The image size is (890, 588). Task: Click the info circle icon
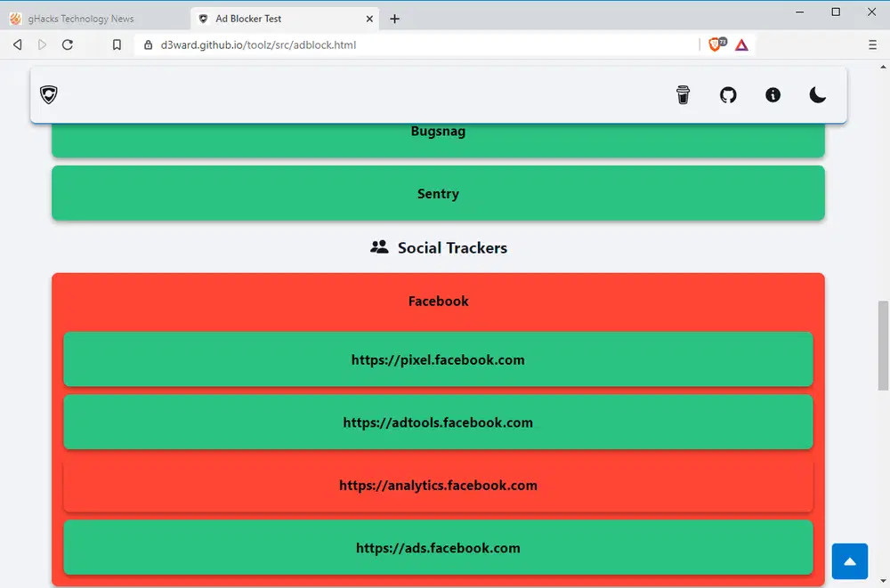773,95
